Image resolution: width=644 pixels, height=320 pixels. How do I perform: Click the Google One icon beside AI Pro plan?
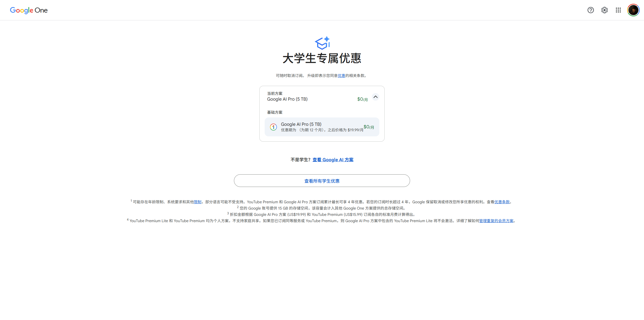point(273,127)
